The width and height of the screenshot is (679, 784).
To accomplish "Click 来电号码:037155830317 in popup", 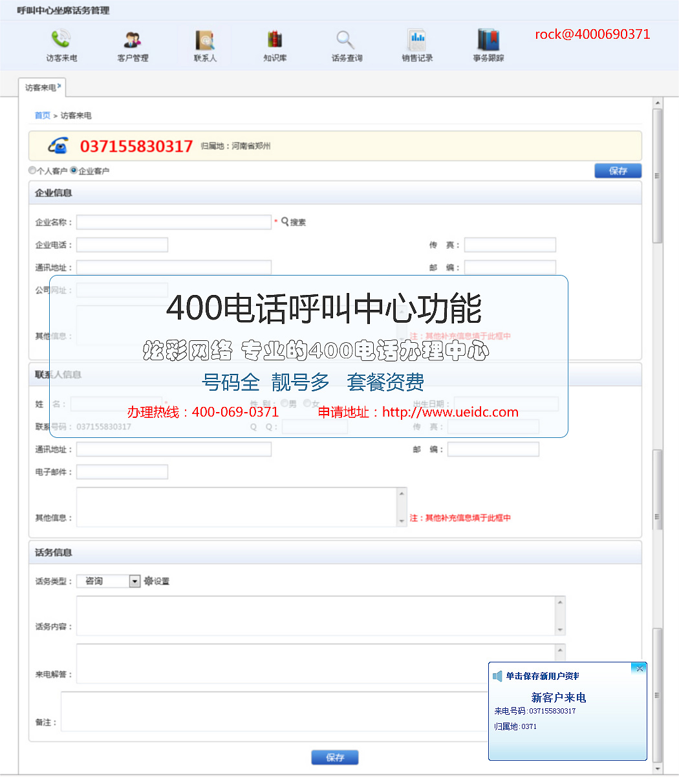I will (x=535, y=711).
